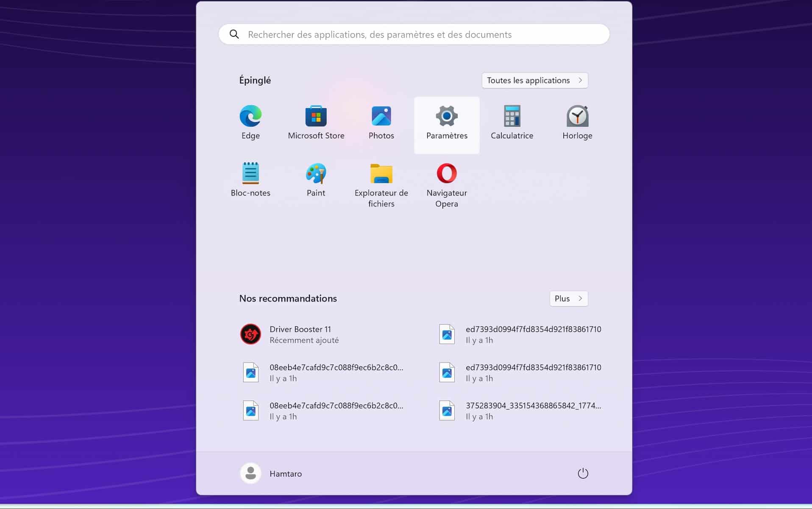
Task: Open the Hamtaro user account menu
Action: 271,473
